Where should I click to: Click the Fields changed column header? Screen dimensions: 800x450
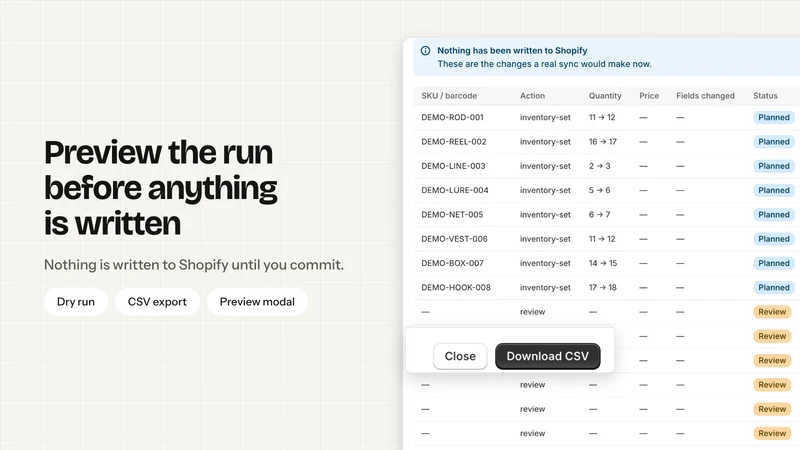pyautogui.click(x=705, y=95)
